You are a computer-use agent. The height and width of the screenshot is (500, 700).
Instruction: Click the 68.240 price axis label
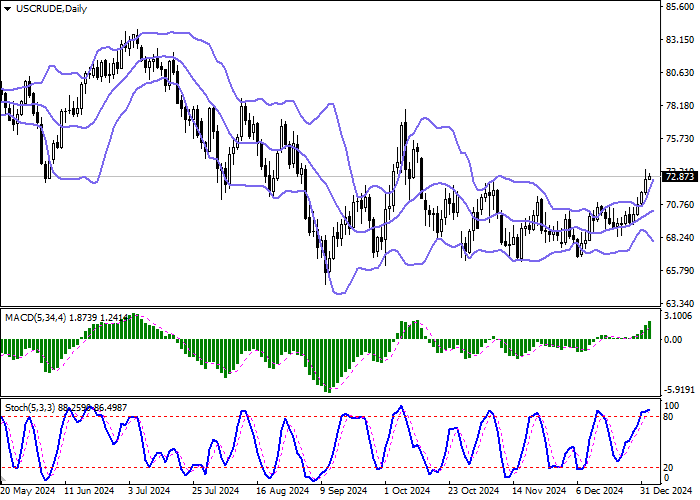tap(679, 238)
